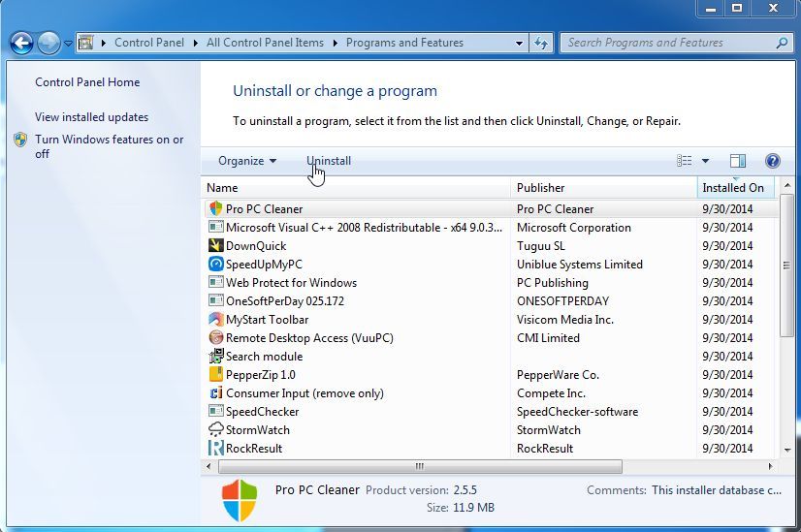The image size is (801, 532).
Task: Click the scroll right arrow of the list
Action: (770, 466)
